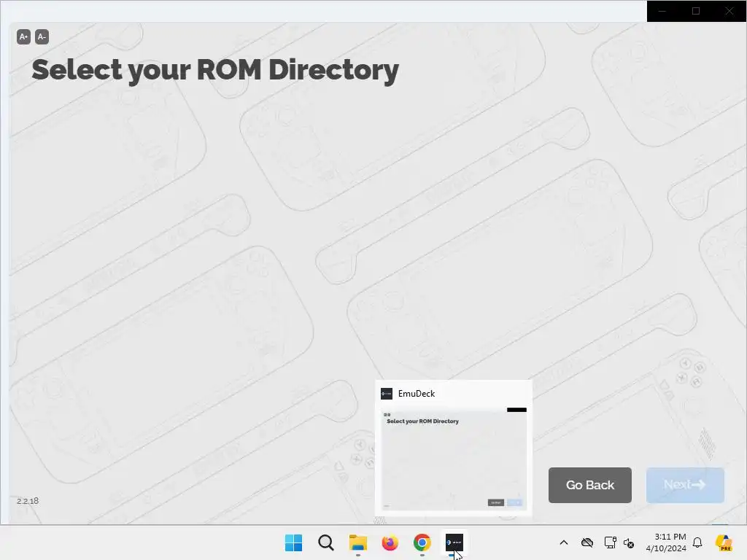Increase font size with A+ button
The width and height of the screenshot is (747, 560).
coord(23,36)
